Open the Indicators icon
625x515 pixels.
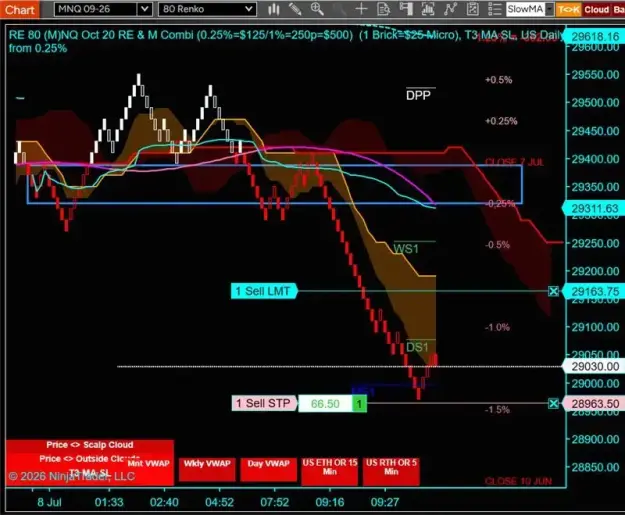tap(450, 9)
